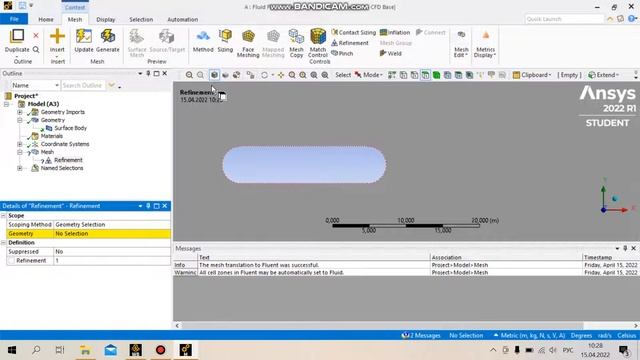Screen dimensions: 640x360
Task: Select Surface Body in the tree
Action: click(70, 128)
